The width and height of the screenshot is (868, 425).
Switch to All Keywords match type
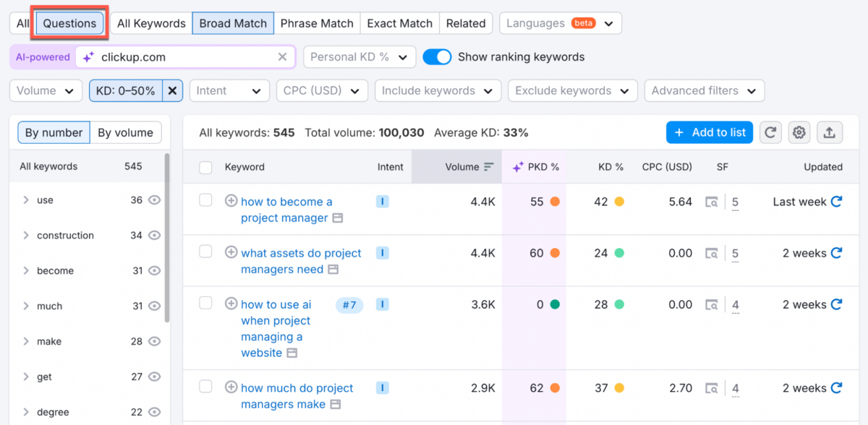coord(151,23)
